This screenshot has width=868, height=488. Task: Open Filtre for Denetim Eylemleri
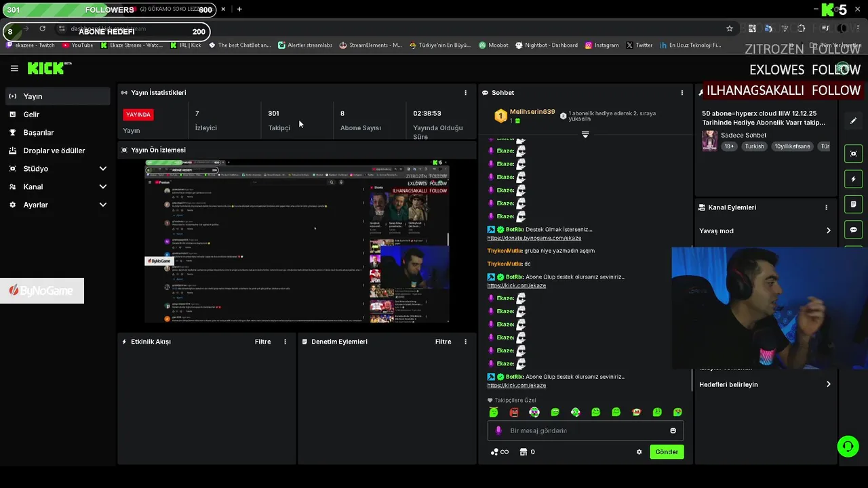pos(443,342)
